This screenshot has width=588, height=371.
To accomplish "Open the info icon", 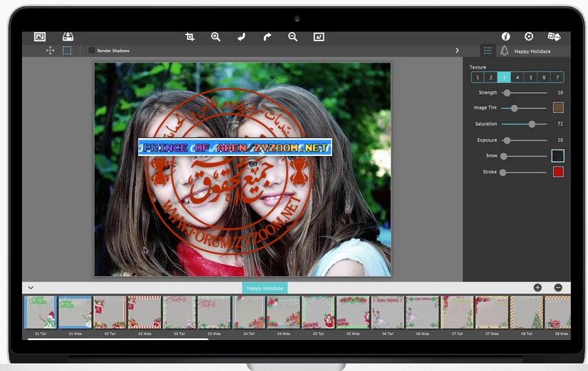I will pos(506,36).
